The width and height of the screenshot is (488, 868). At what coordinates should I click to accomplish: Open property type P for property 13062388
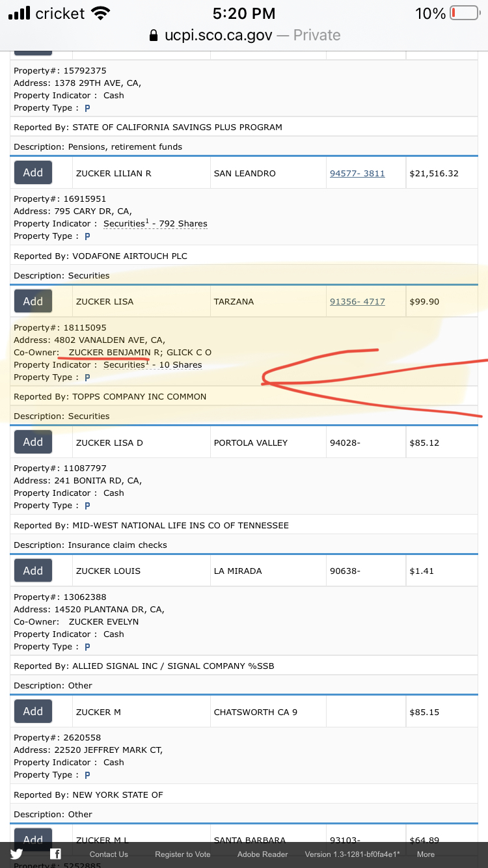87,647
